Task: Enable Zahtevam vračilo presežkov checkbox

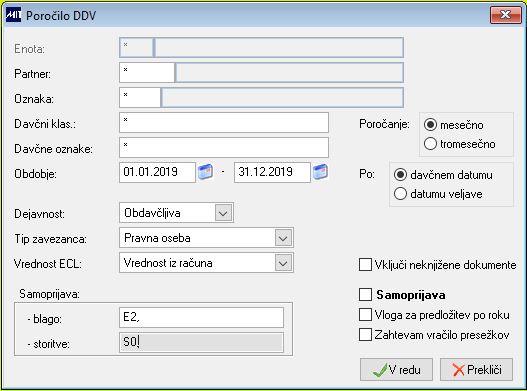Action: (365, 335)
